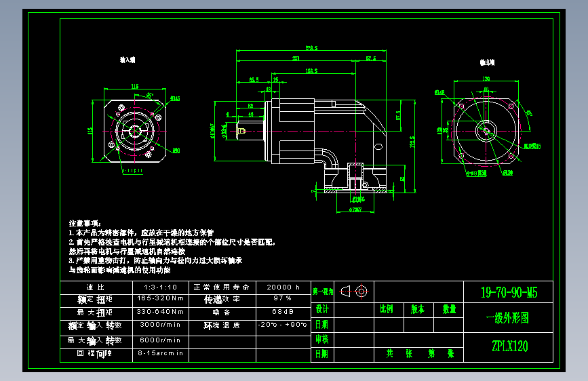Click the 环境温度 label cell

tap(222, 327)
